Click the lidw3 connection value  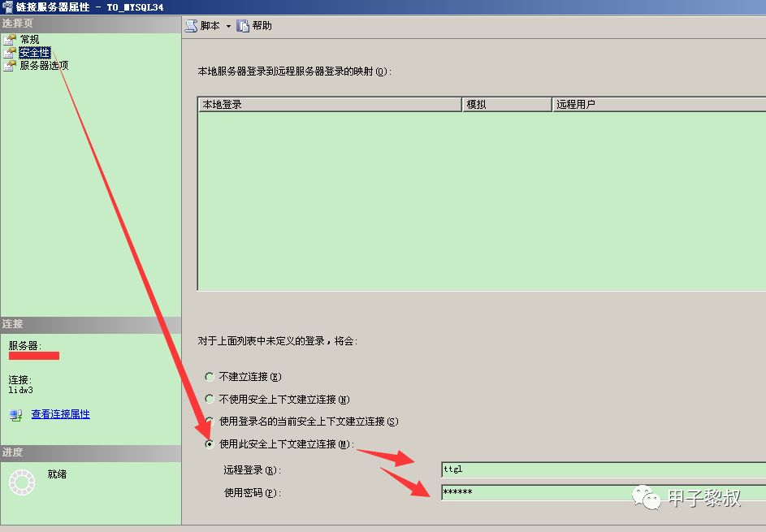(x=20, y=390)
